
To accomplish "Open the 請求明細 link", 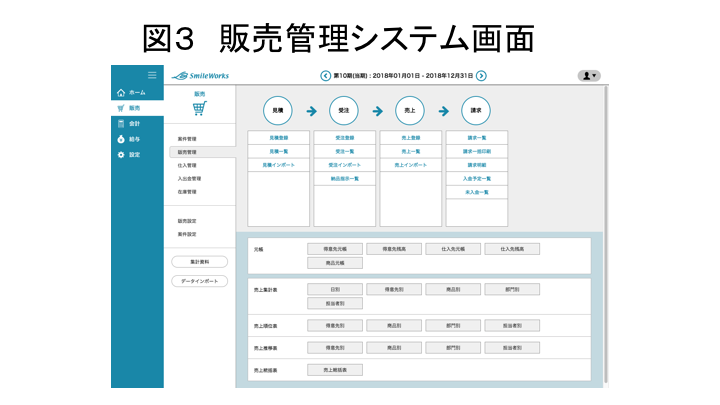I will coord(477,165).
